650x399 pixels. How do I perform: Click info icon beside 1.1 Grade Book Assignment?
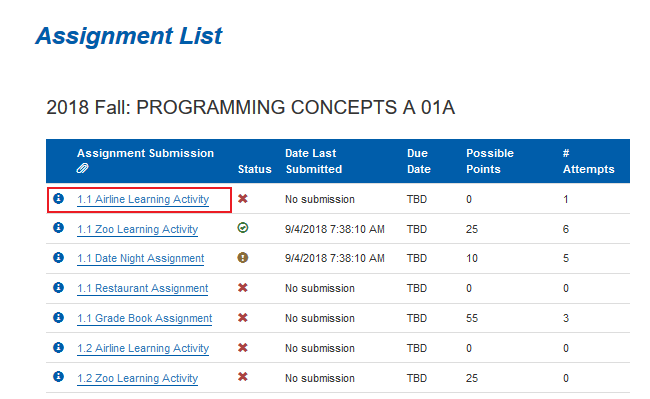[x=58, y=317]
